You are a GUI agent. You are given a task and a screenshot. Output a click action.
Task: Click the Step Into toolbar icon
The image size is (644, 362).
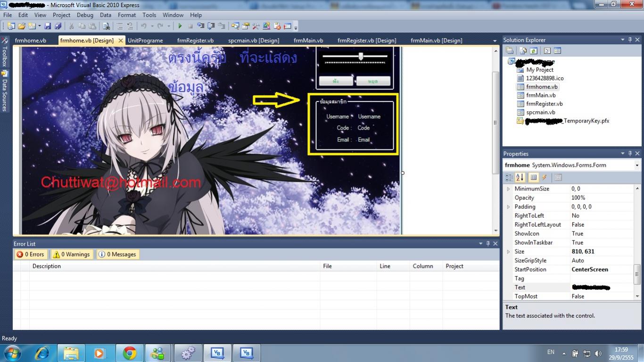[x=200, y=26]
